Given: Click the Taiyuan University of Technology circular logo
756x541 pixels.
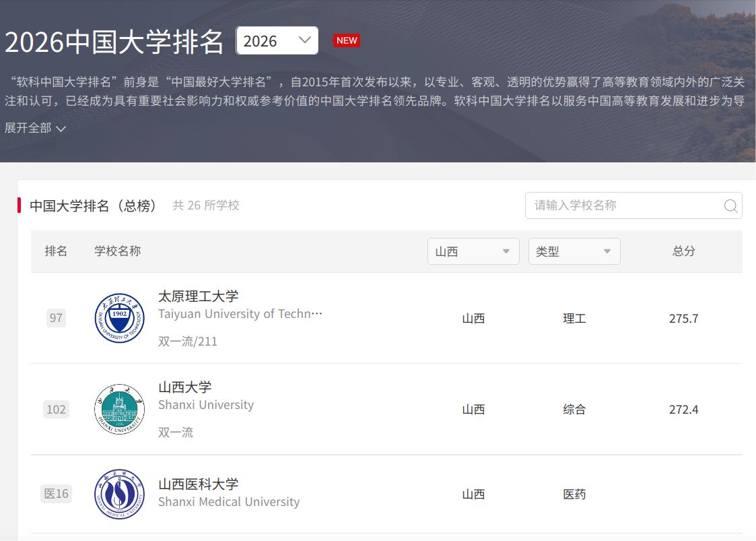Looking at the screenshot, I should [x=119, y=318].
